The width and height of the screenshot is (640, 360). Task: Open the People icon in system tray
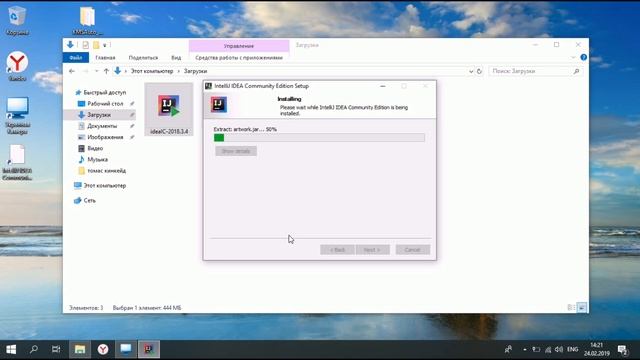pos(508,350)
